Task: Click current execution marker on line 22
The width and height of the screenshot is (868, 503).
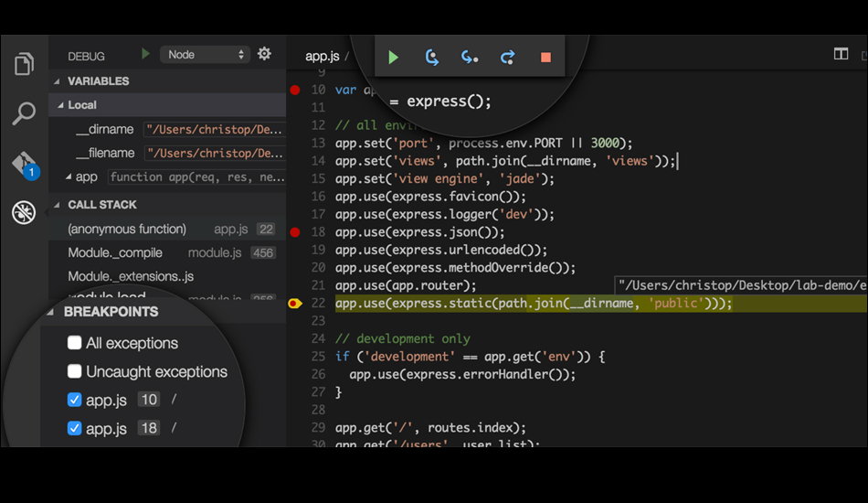Action: pyautogui.click(x=295, y=303)
